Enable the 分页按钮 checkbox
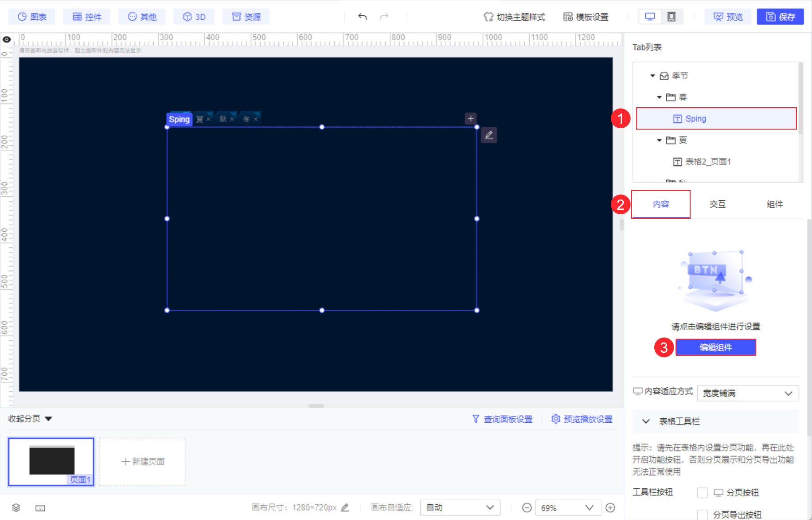 (703, 493)
